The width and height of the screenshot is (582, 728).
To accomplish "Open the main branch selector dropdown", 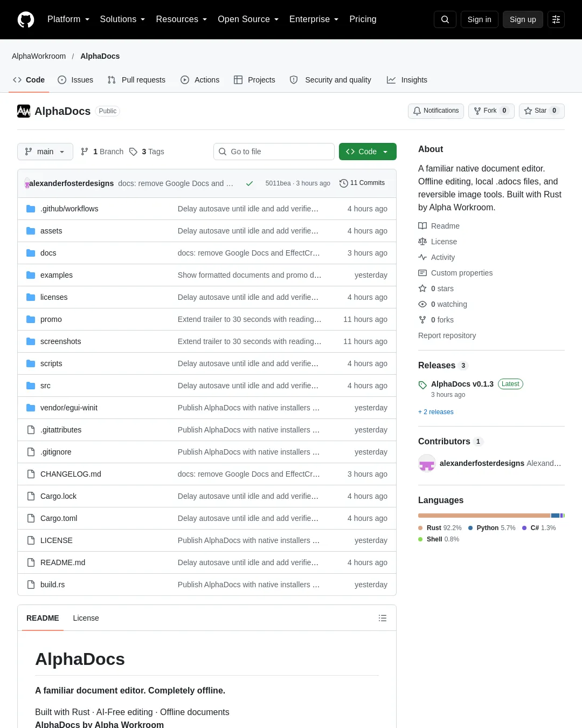I will point(45,152).
